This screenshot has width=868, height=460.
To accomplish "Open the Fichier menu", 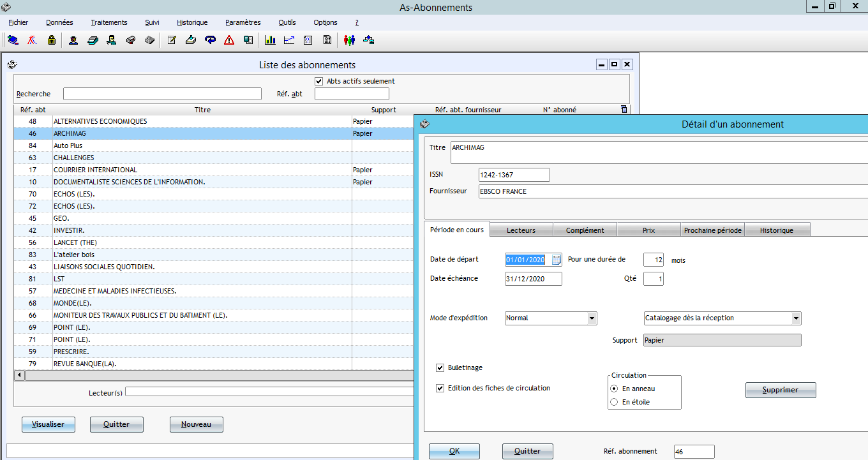I will point(18,22).
